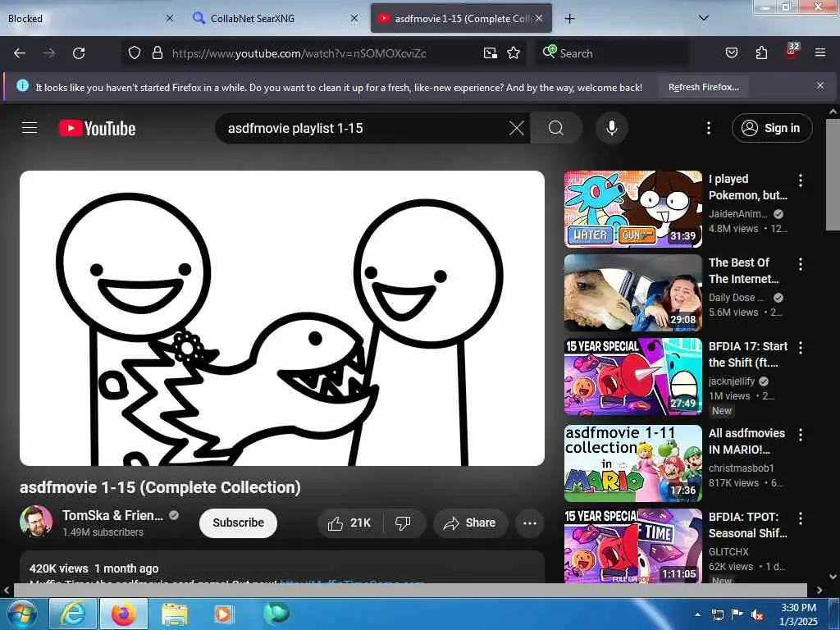Share the asdfmovie video
The image size is (840, 630).
coord(469,523)
